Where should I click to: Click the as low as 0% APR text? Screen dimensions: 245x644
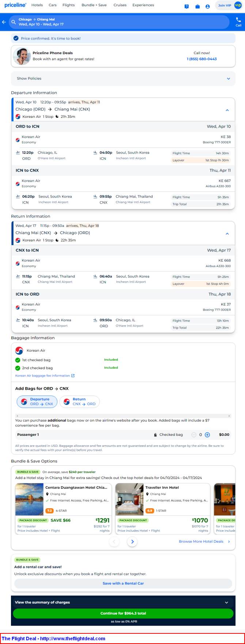pos(124,621)
